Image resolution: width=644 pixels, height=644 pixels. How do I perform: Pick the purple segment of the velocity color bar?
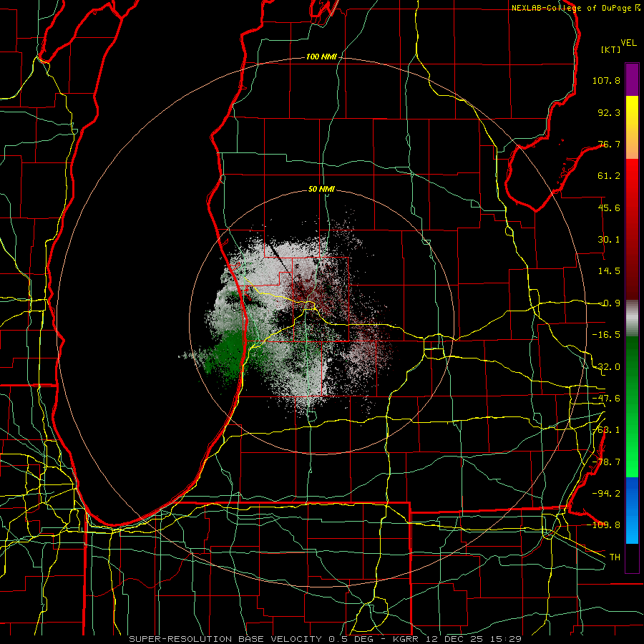[632, 79]
